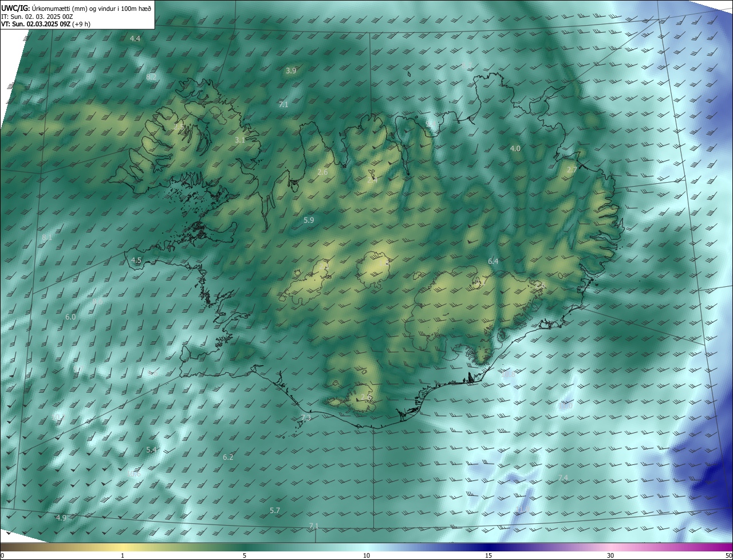The image size is (733, 560).
Task: Select the 6.2 precipitation value label
Action: [x=228, y=457]
